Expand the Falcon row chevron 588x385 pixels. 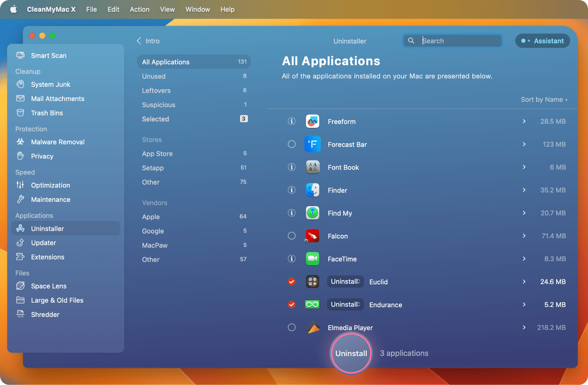(x=524, y=236)
